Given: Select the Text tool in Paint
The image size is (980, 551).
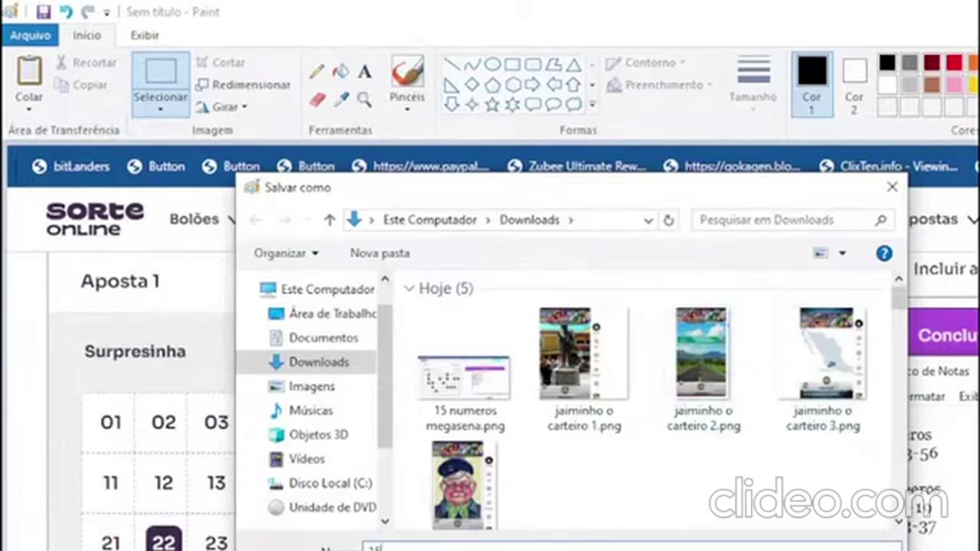Looking at the screenshot, I should coord(364,71).
